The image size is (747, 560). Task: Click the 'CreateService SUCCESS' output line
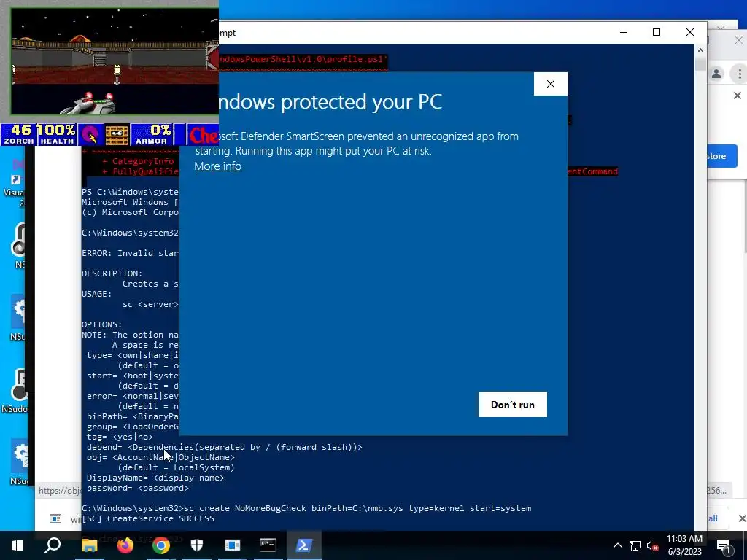pos(148,518)
